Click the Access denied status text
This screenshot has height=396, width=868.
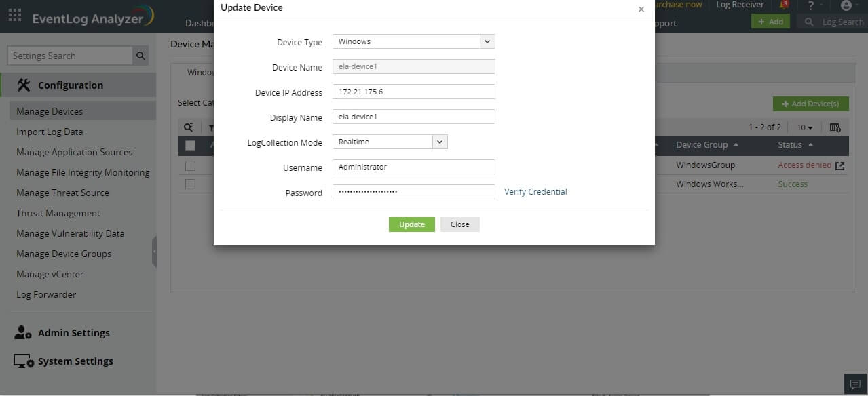tap(805, 165)
